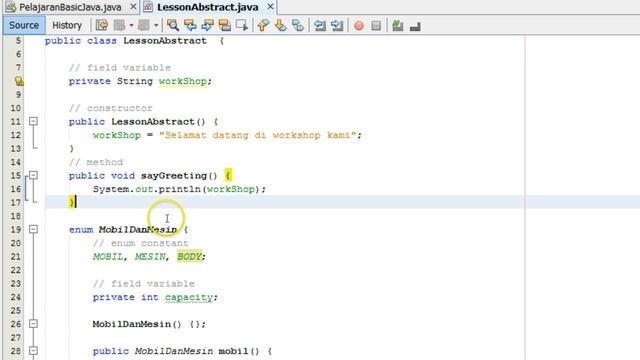This screenshot has width=640, height=360.
Task: Click Shift Line Right icon
Action: (x=337, y=25)
